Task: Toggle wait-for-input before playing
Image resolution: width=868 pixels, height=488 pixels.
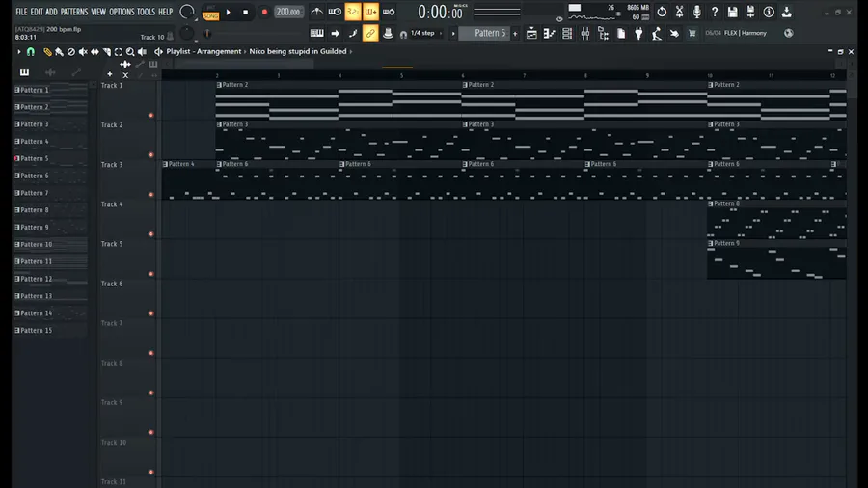Action: pyautogui.click(x=335, y=12)
